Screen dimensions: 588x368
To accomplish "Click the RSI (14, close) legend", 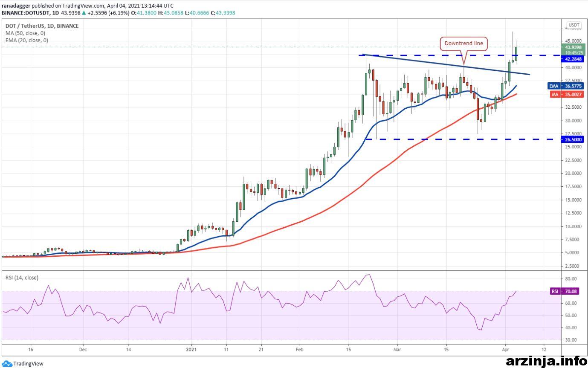I will 22,278.
